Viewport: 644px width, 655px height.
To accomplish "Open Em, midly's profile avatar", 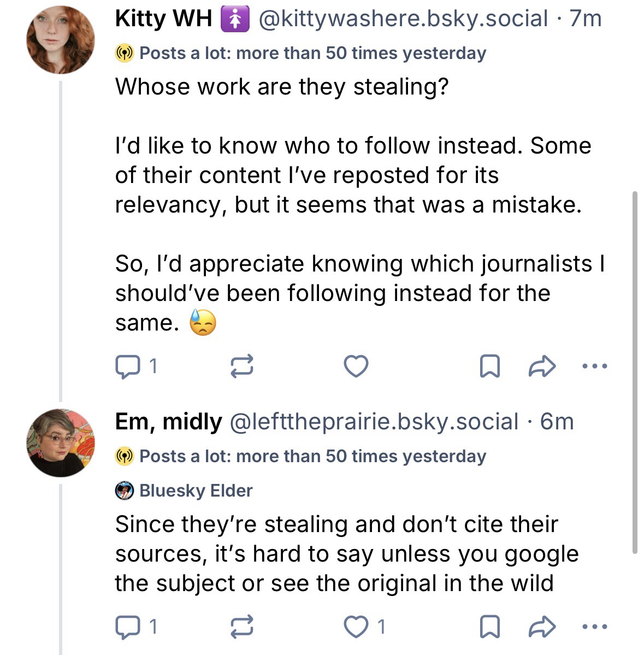I will tap(60, 442).
